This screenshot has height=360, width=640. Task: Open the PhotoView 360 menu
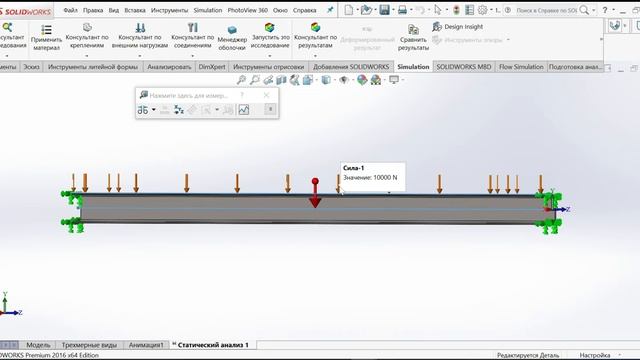click(247, 10)
